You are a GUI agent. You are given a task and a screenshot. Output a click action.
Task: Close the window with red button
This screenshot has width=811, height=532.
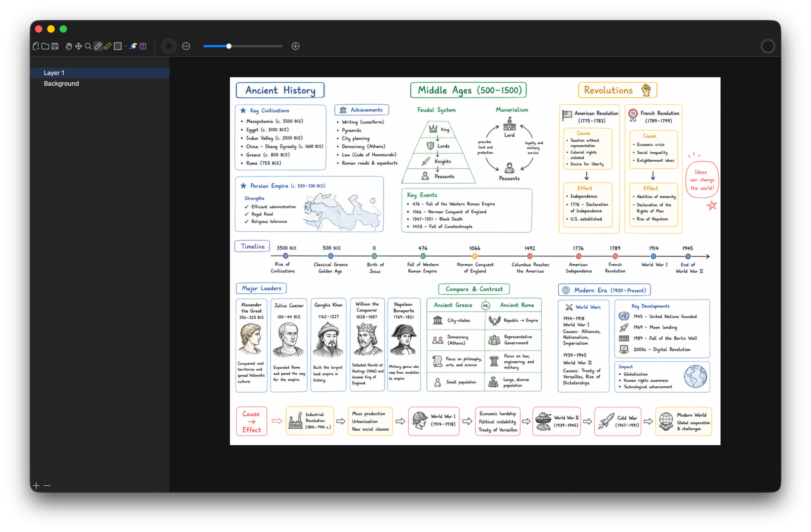pos(39,29)
